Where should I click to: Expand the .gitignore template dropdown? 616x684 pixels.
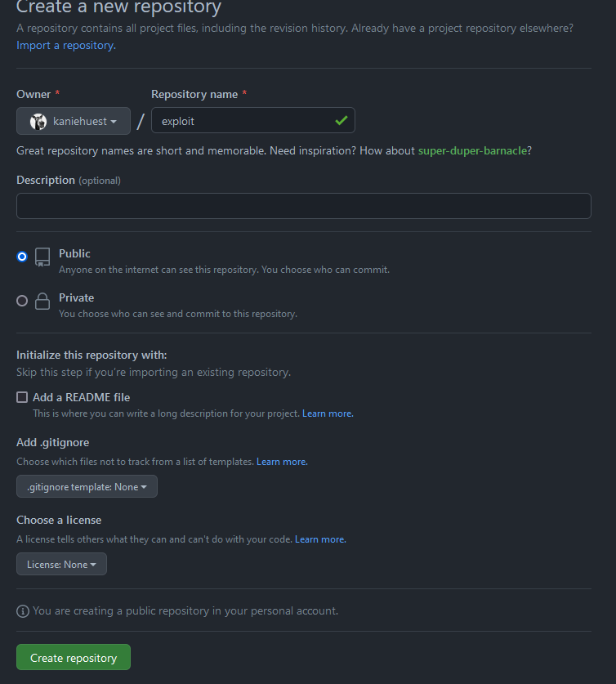(x=87, y=487)
